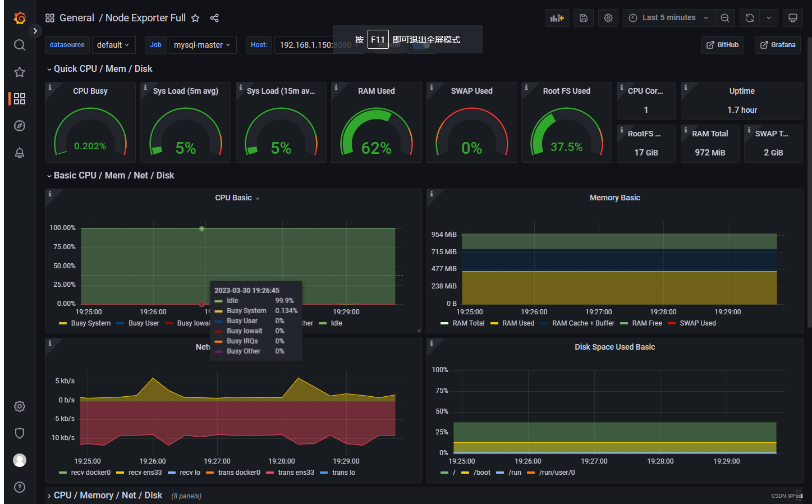Open the Server Admin shield icon
The height and width of the screenshot is (504, 812).
coord(20,433)
